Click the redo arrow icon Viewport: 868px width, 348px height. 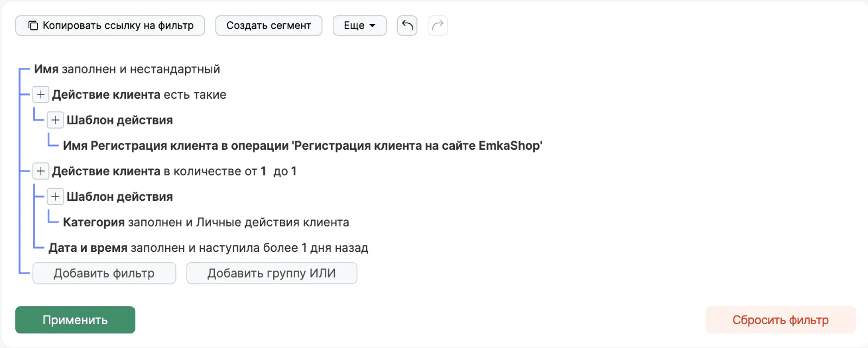coord(438,25)
